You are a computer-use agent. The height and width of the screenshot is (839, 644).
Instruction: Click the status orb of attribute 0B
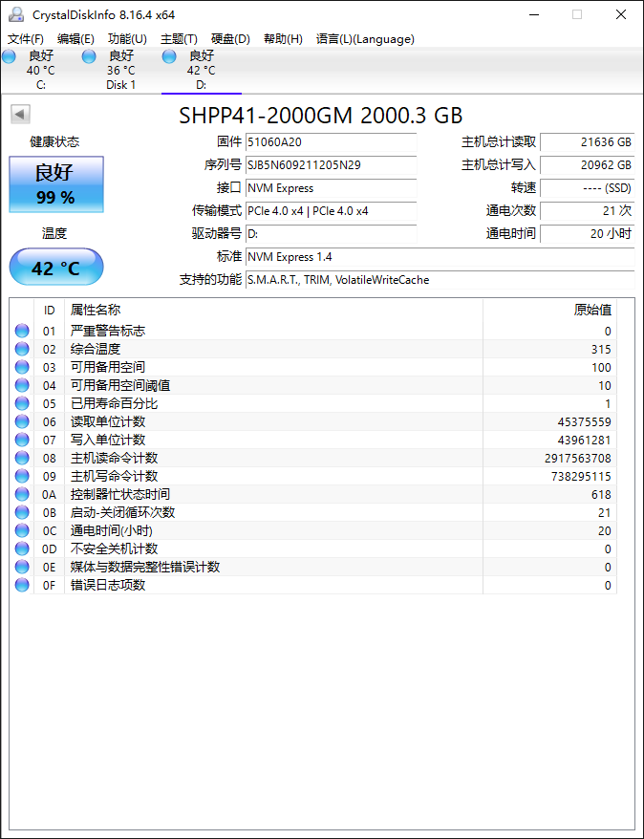click(x=22, y=513)
